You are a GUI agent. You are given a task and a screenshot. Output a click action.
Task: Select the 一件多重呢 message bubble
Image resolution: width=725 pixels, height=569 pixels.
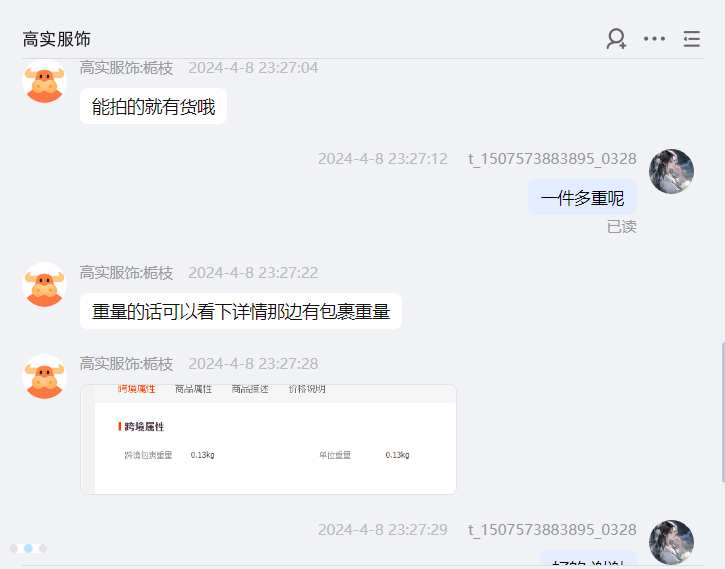tap(583, 197)
